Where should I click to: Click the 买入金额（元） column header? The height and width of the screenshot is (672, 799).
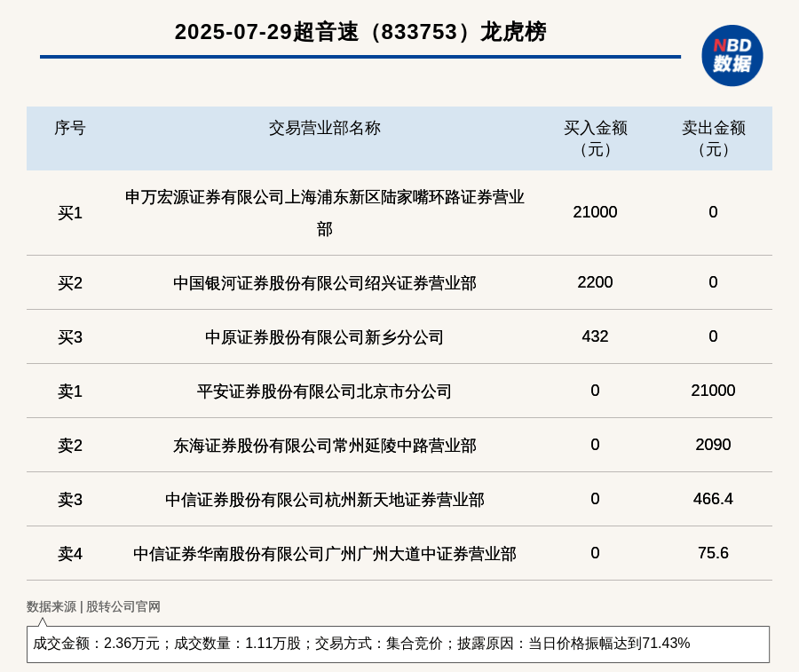(x=595, y=138)
